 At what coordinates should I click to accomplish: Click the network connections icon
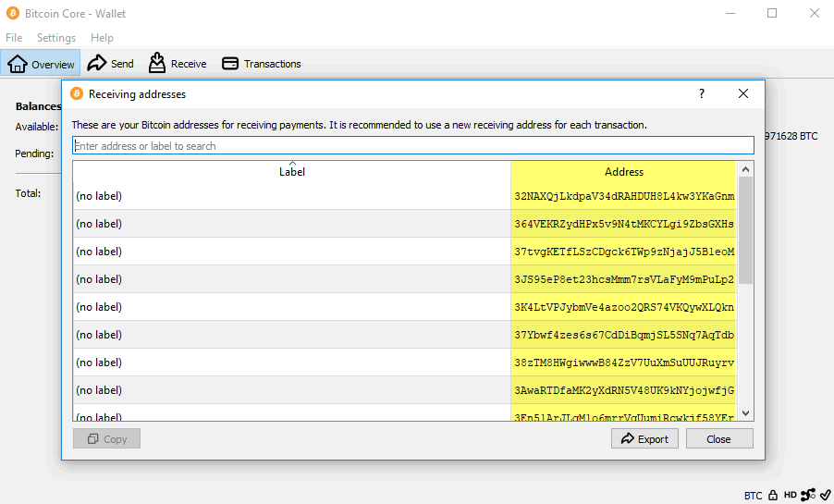(808, 495)
